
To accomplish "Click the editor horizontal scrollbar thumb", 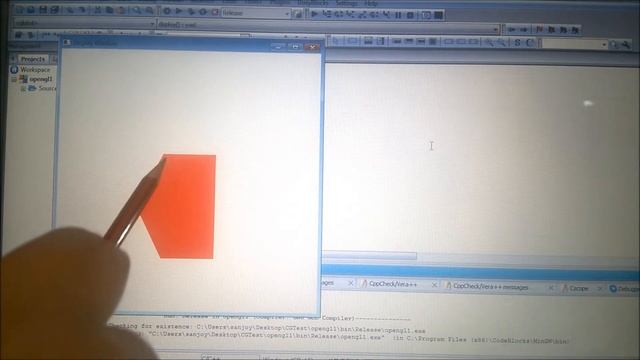I will pos(369,256).
